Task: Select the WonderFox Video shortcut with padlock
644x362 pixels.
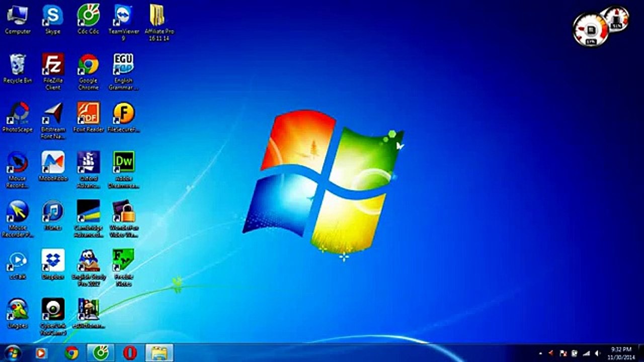Action: (123, 218)
